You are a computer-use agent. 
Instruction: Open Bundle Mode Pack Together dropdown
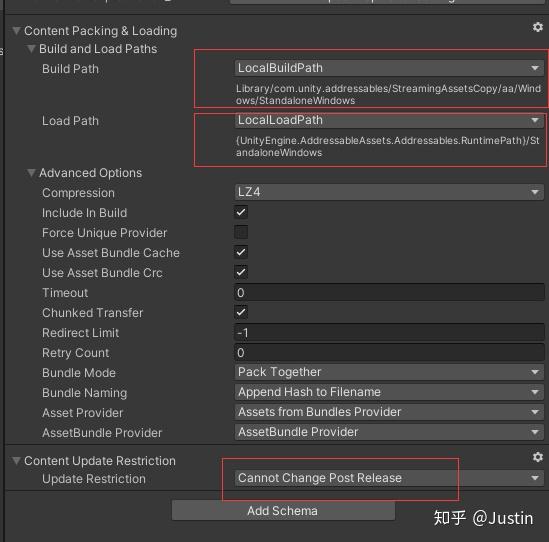point(389,372)
